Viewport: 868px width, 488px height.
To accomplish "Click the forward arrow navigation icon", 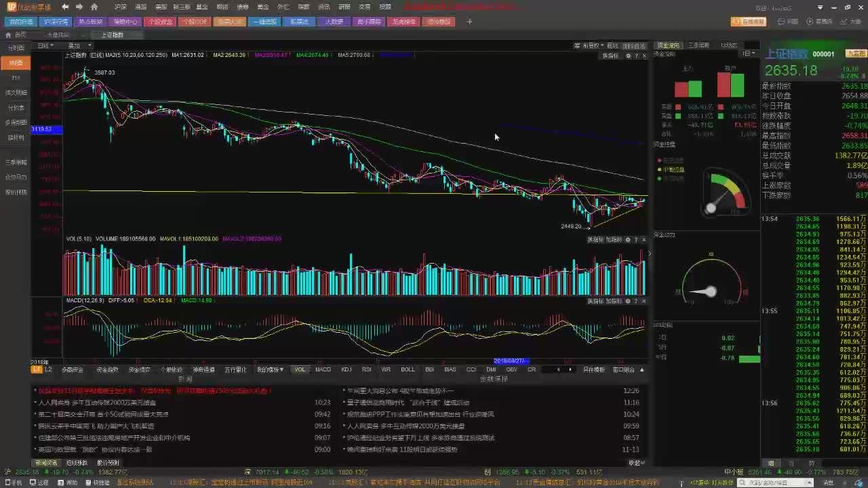I will click(79, 7).
